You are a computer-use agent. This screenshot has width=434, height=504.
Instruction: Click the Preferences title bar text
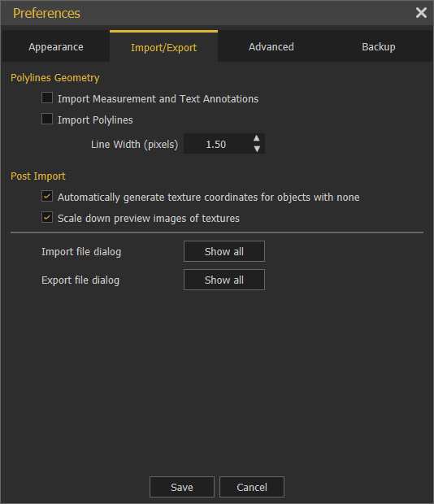pos(46,13)
